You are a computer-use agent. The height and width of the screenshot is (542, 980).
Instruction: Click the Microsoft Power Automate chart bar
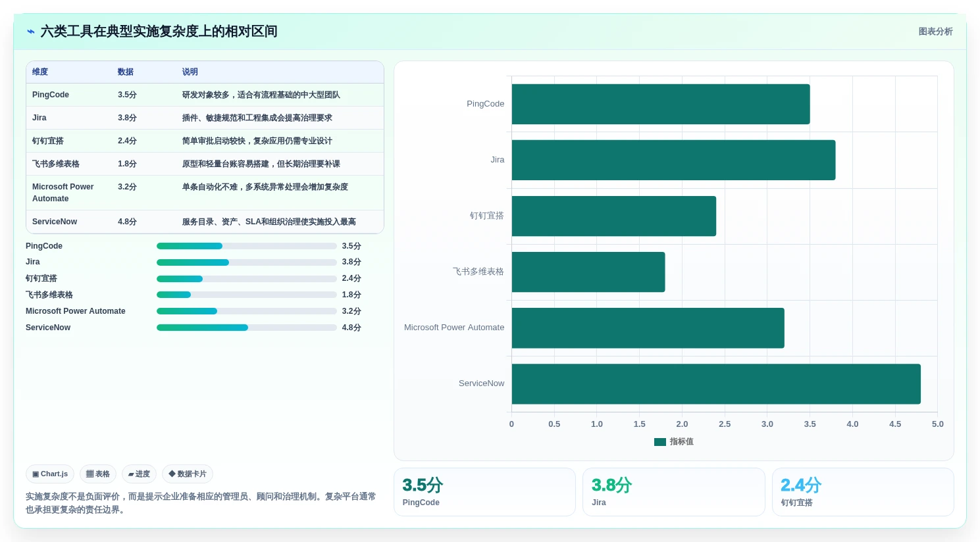coord(648,328)
